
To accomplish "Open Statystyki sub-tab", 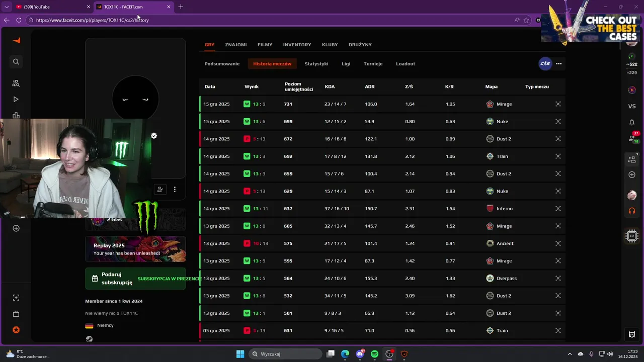I will click(x=316, y=64).
